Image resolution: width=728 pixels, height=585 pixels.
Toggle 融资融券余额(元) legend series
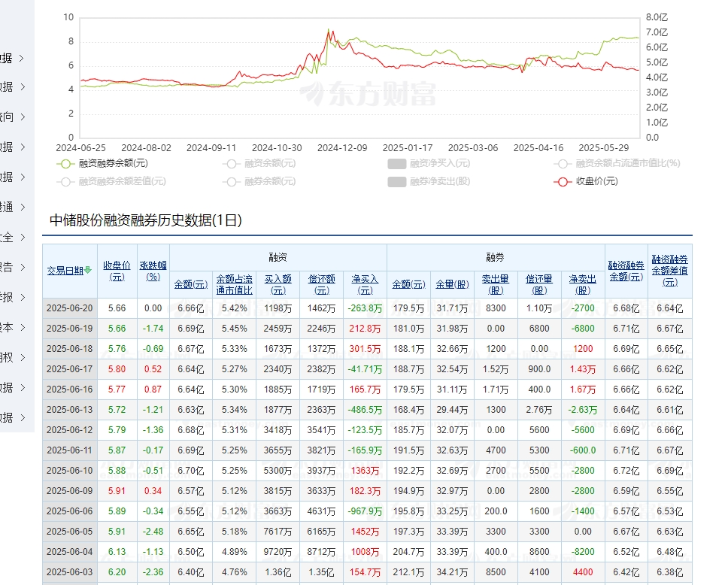[x=102, y=163]
